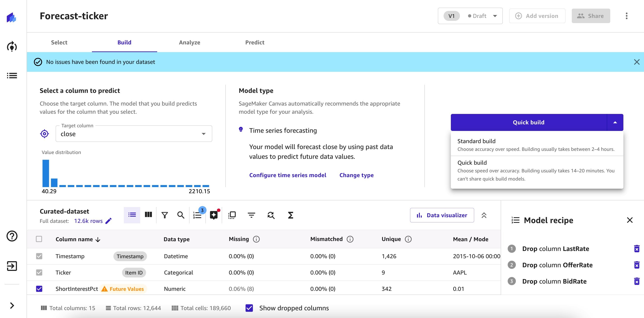Click the column statistics sigma icon
The image size is (644, 318).
tap(290, 214)
